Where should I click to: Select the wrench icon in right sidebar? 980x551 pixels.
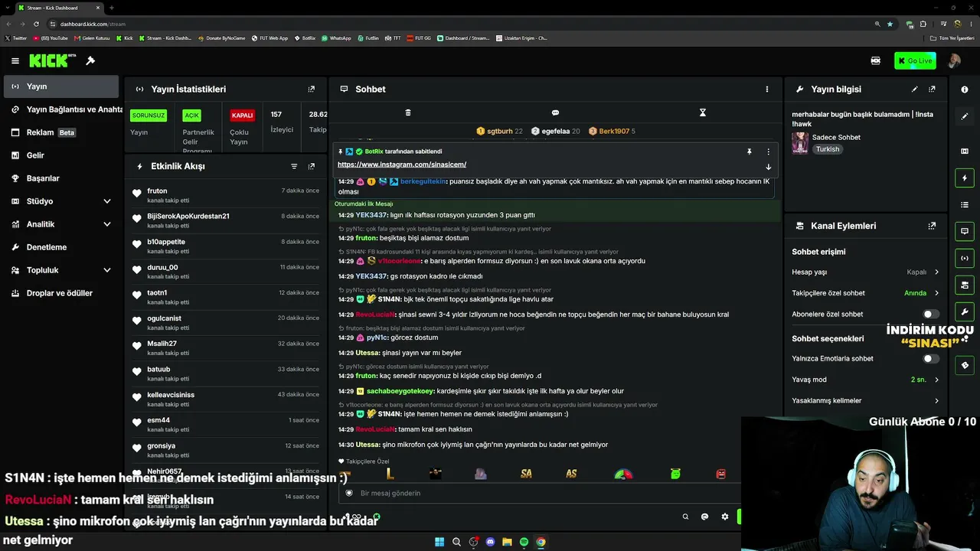(x=965, y=311)
